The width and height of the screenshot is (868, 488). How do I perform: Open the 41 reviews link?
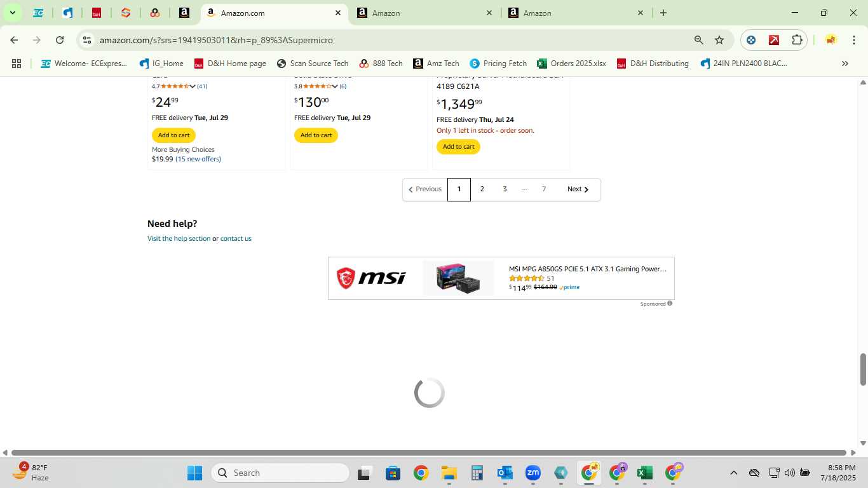202,86
